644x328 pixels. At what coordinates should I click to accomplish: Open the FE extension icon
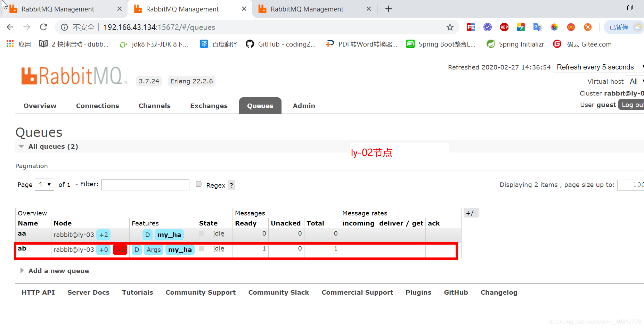point(471,27)
